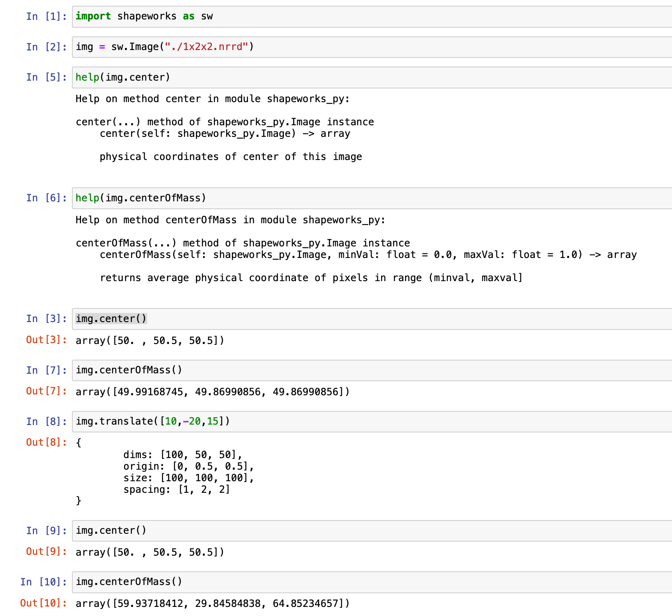Place cursor in the img.translate code cell

tap(152, 421)
